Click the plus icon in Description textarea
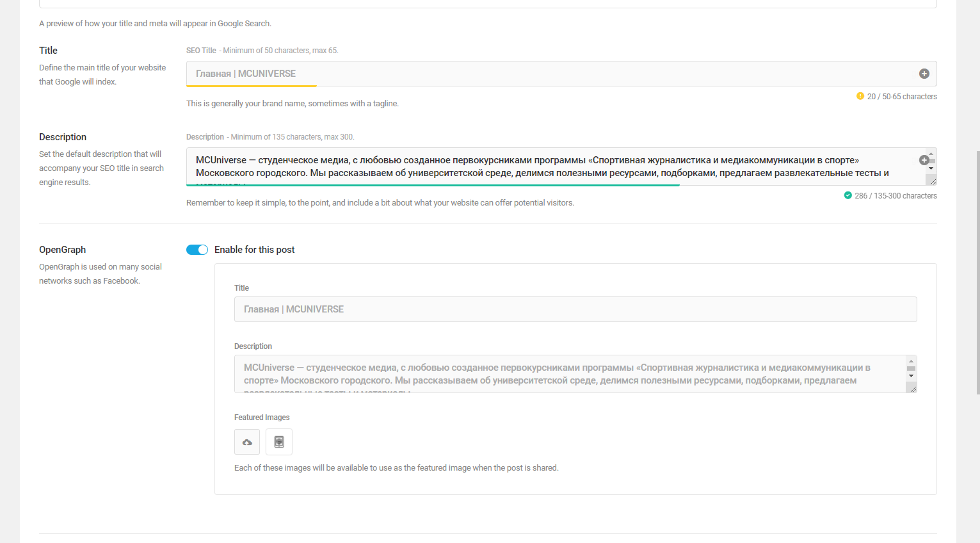The width and height of the screenshot is (980, 543). point(924,160)
